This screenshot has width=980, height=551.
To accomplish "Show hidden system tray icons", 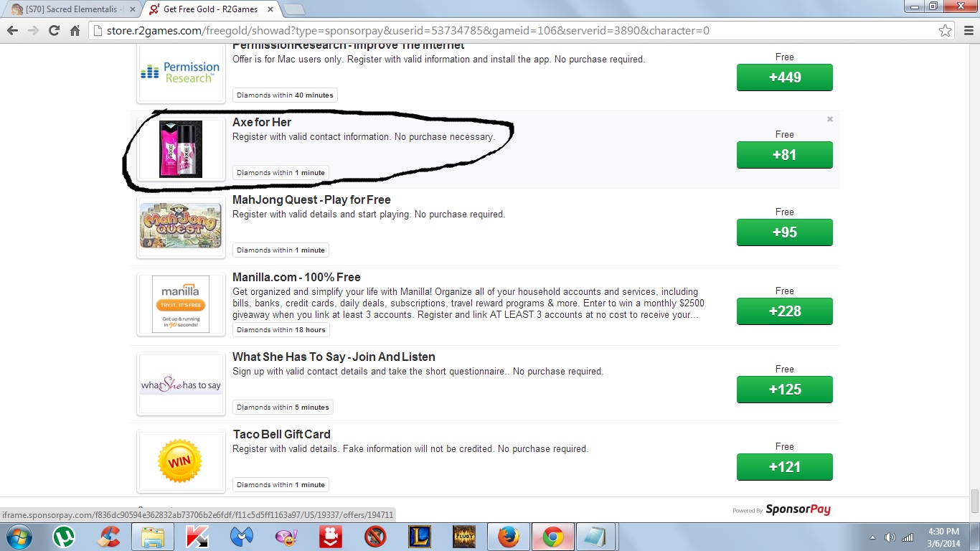I will coord(872,537).
